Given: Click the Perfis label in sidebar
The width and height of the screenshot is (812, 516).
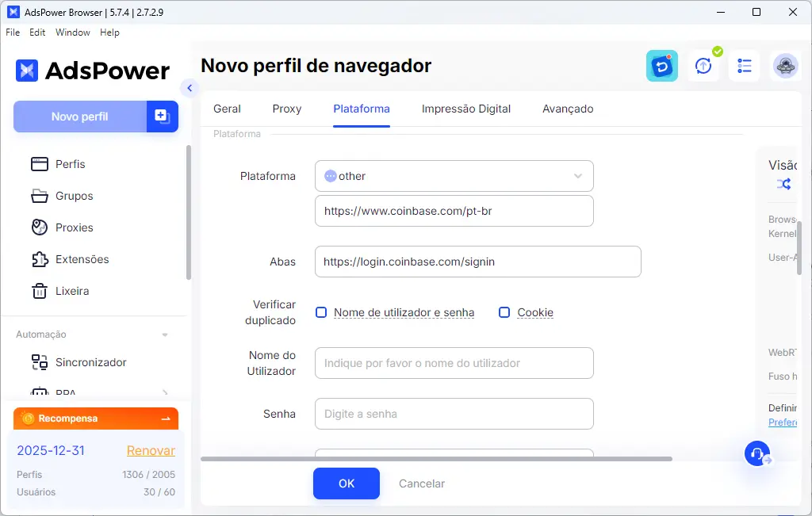Looking at the screenshot, I should coord(71,164).
